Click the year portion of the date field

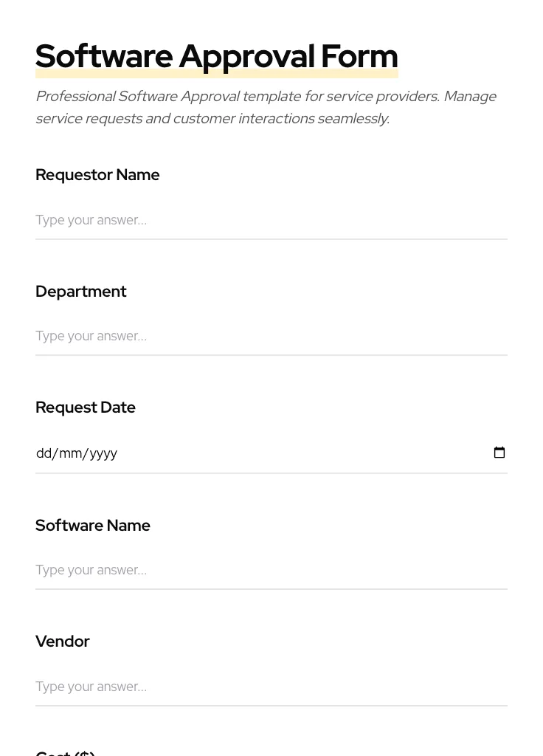point(100,453)
